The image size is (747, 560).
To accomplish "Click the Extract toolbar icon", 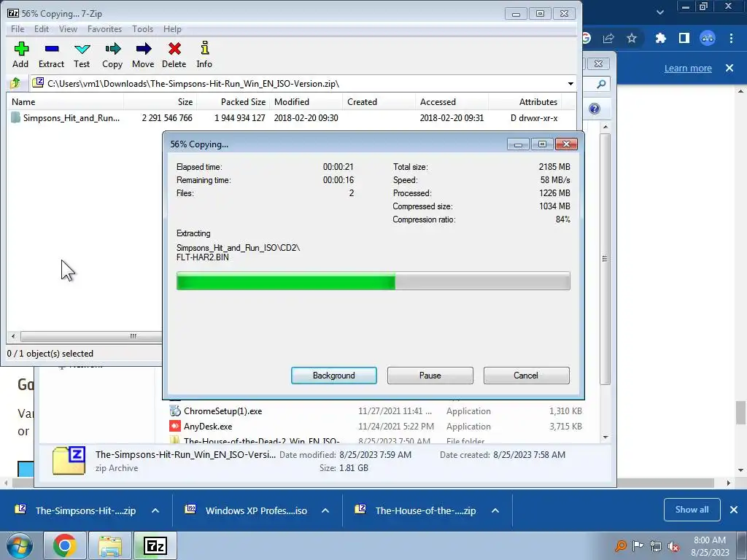I will pos(52,49).
